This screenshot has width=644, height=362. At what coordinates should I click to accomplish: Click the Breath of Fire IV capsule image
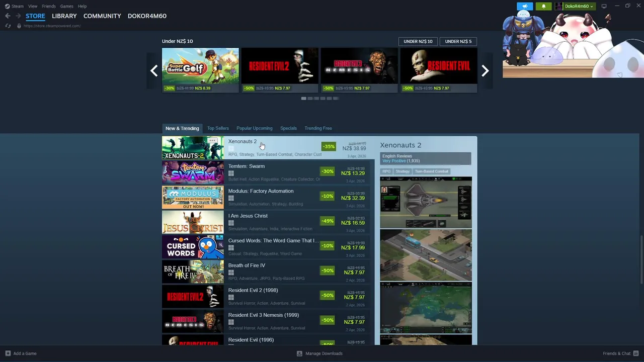[x=193, y=272]
